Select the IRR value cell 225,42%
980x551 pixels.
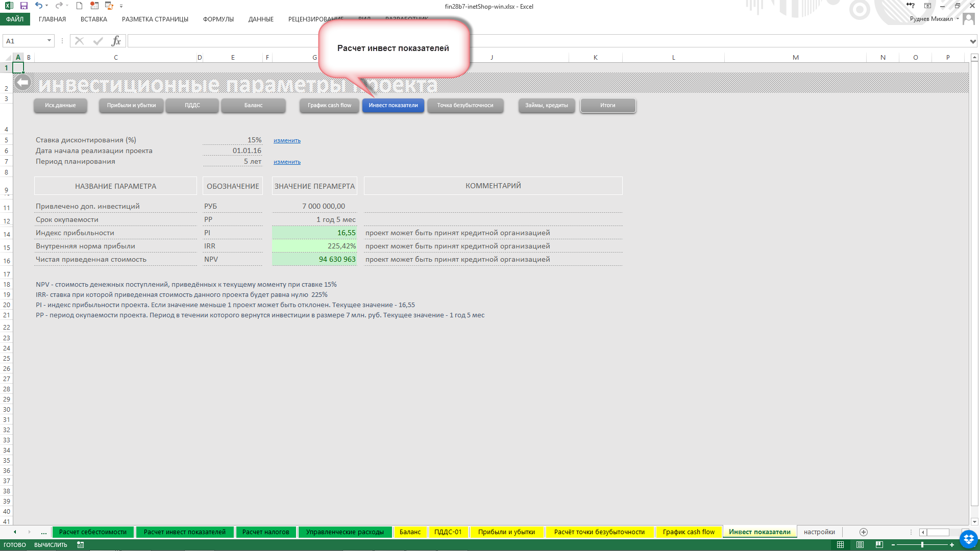(x=314, y=246)
